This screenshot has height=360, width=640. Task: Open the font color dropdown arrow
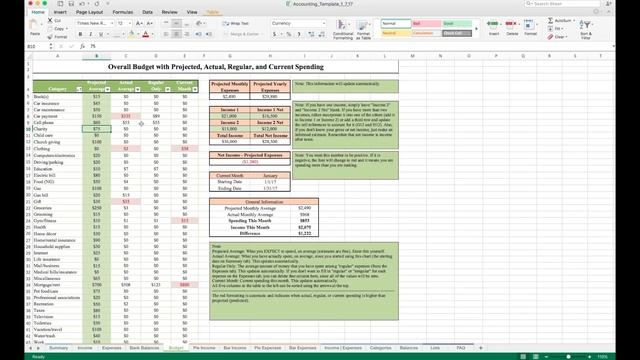[152, 35]
